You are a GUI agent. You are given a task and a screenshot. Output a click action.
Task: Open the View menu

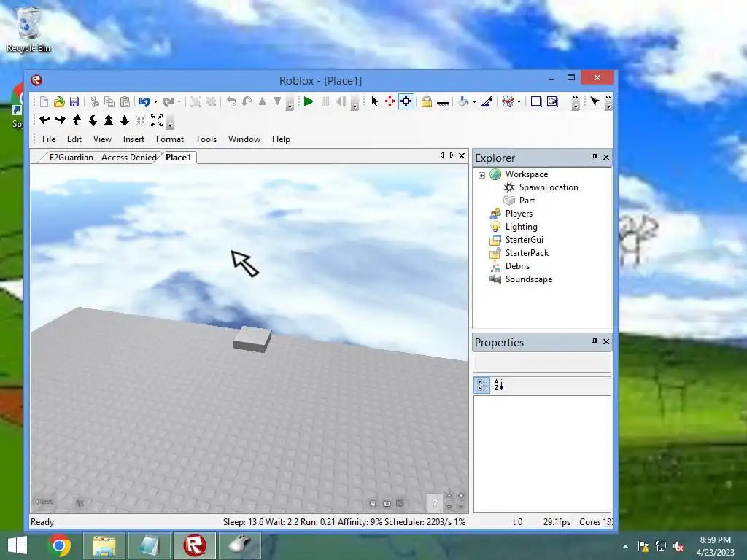(x=102, y=139)
